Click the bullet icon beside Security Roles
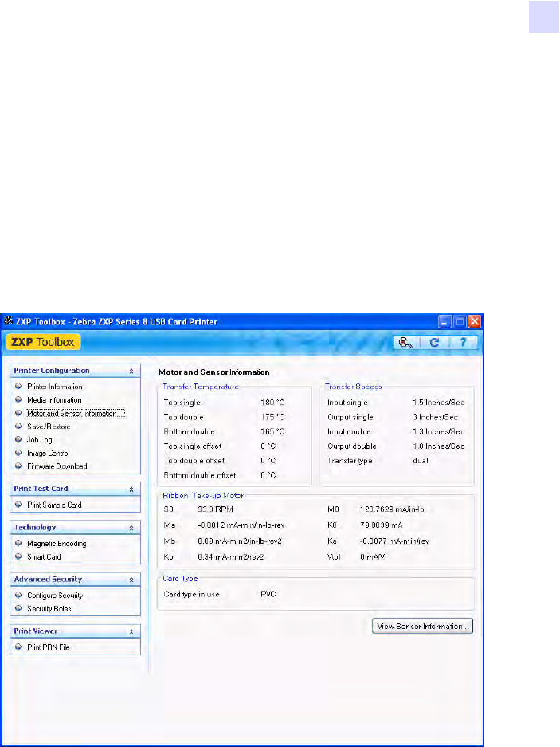The width and height of the screenshot is (560, 747). tap(18, 608)
